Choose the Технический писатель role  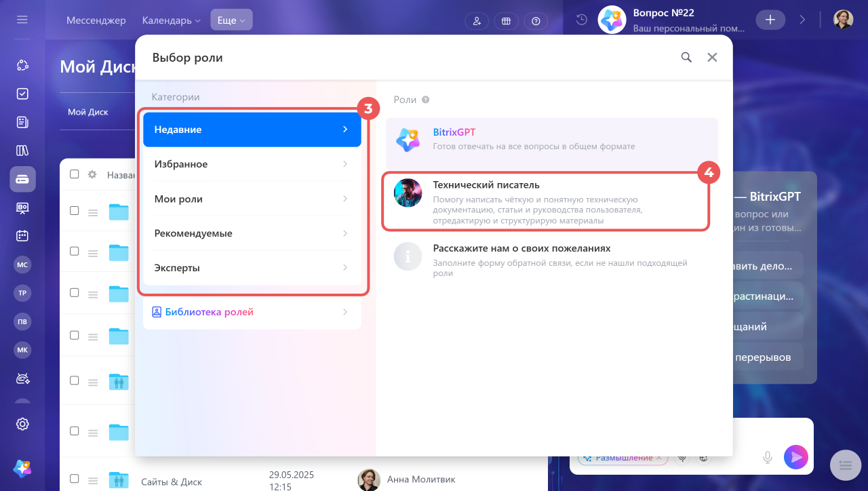[x=547, y=201]
